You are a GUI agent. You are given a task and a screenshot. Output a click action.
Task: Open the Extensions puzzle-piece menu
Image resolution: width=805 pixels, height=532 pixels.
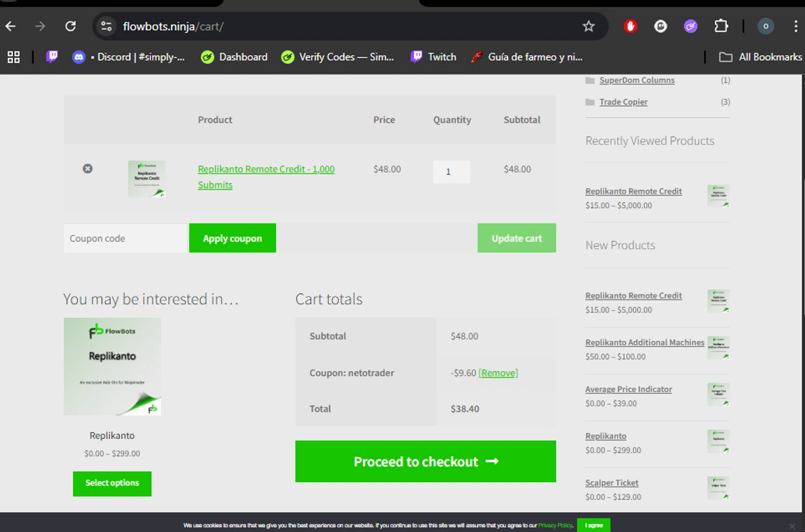tap(721, 26)
